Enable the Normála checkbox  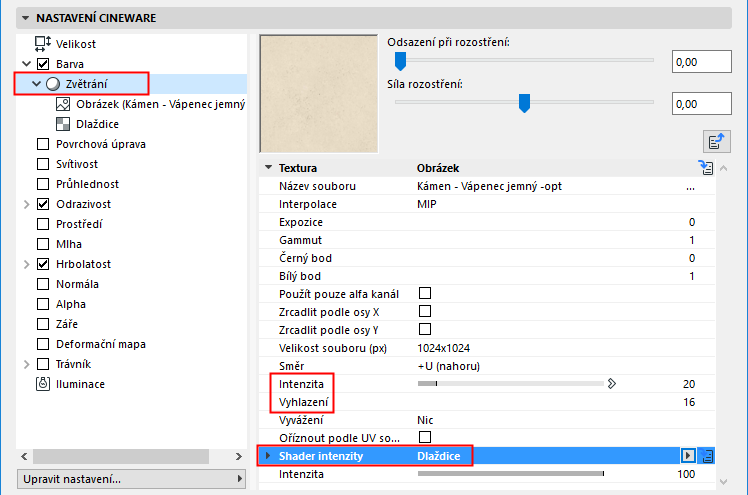43,284
